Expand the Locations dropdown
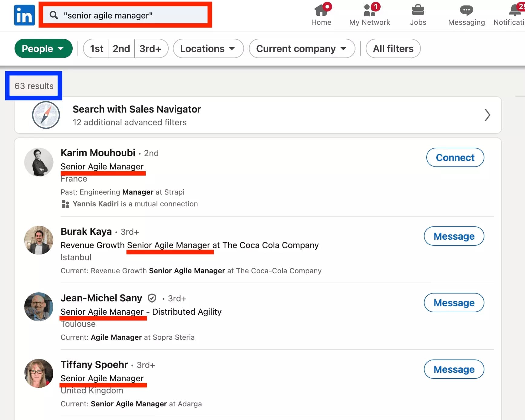This screenshot has width=525, height=420. 208,48
